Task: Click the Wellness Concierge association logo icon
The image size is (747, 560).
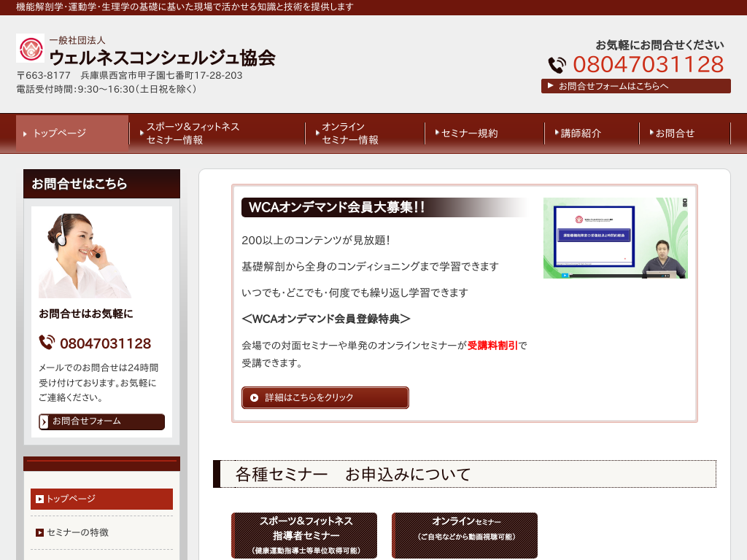Action: click(31, 49)
